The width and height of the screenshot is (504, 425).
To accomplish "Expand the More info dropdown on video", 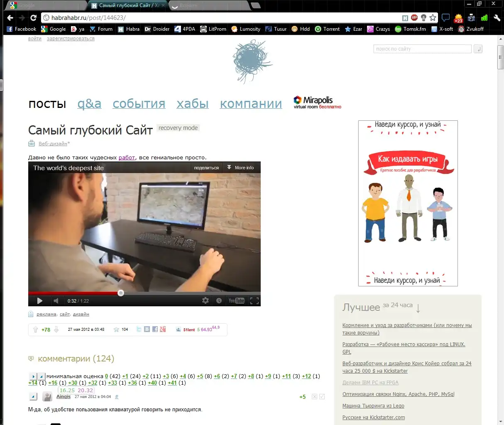I will (240, 168).
